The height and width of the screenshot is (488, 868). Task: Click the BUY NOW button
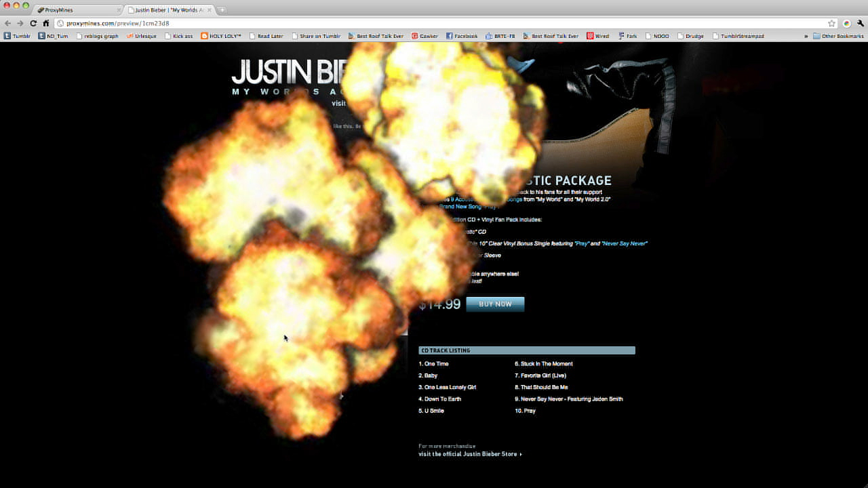click(x=495, y=304)
